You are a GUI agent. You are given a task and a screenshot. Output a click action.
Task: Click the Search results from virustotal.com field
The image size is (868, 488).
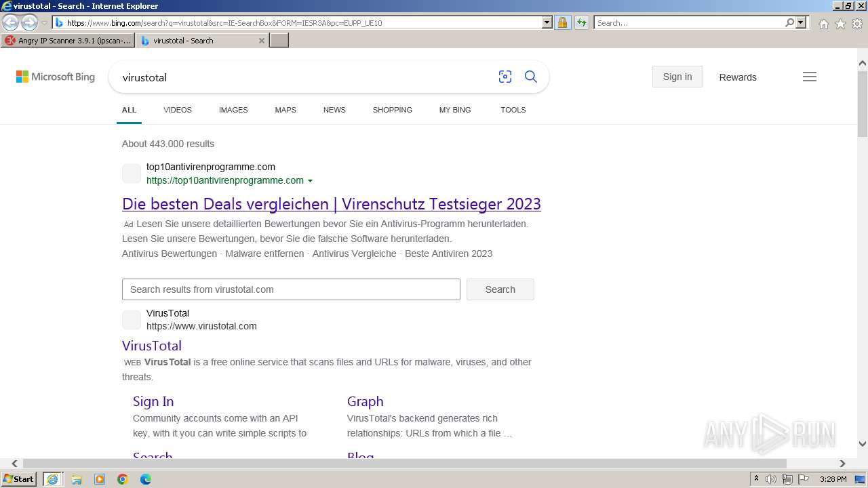[291, 289]
